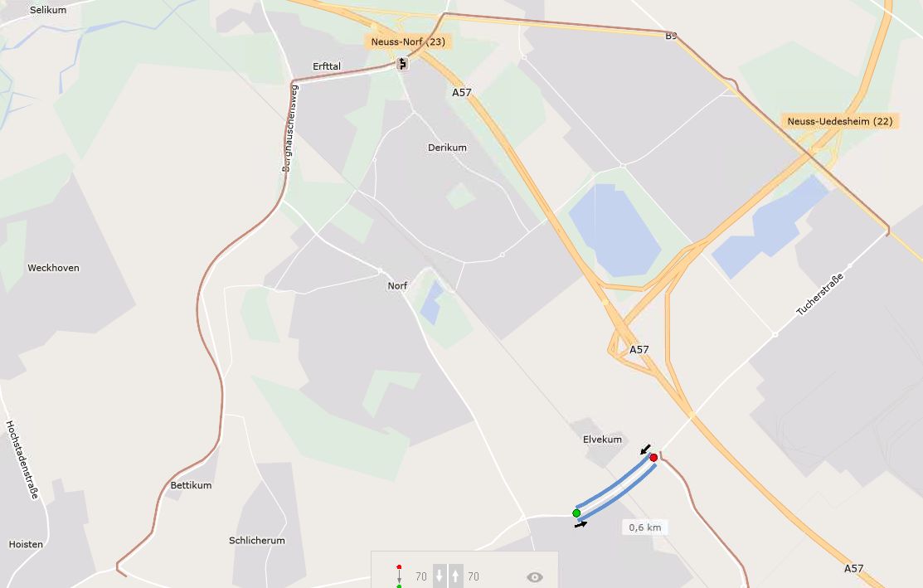This screenshot has width=923, height=588.
Task: Select the Elvekum place label
Action: pos(602,439)
